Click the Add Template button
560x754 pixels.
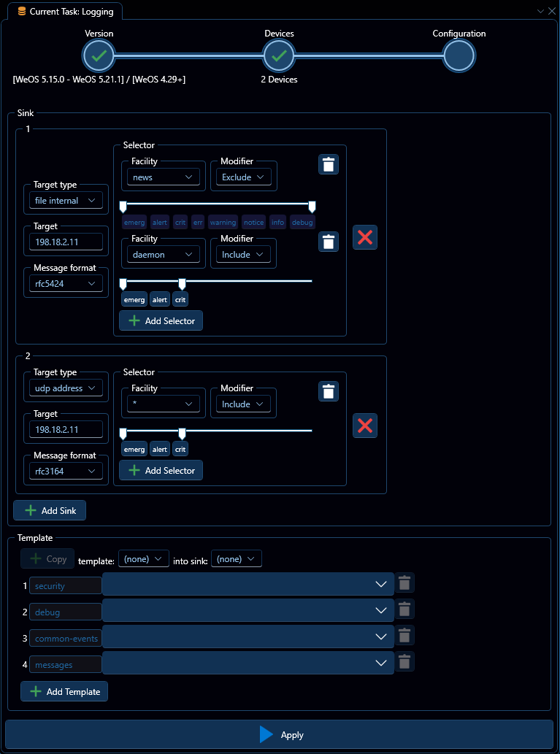64,691
